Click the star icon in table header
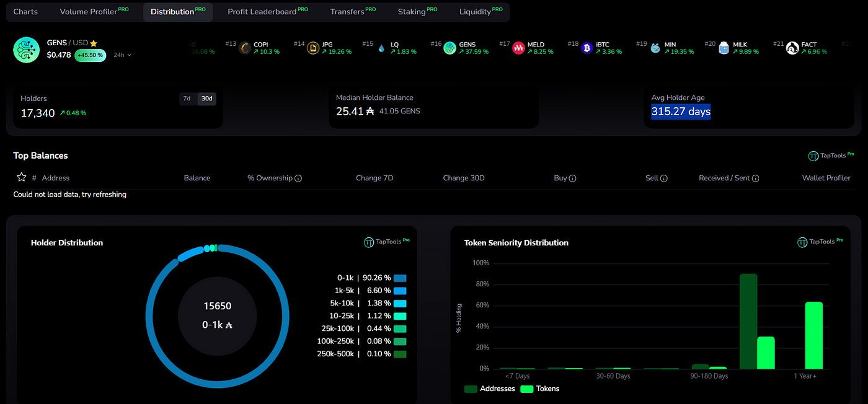 click(22, 177)
